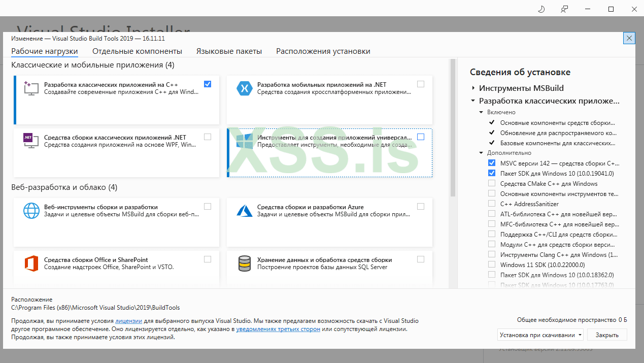Select Обновление для распространяемого ко... item
The height and width of the screenshot is (363, 644).
[558, 133]
